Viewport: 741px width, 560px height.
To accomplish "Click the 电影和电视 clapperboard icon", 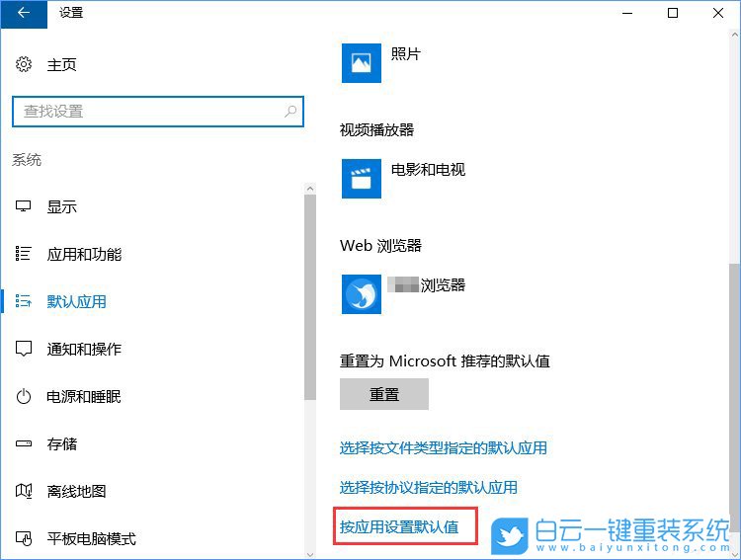I will point(362,178).
